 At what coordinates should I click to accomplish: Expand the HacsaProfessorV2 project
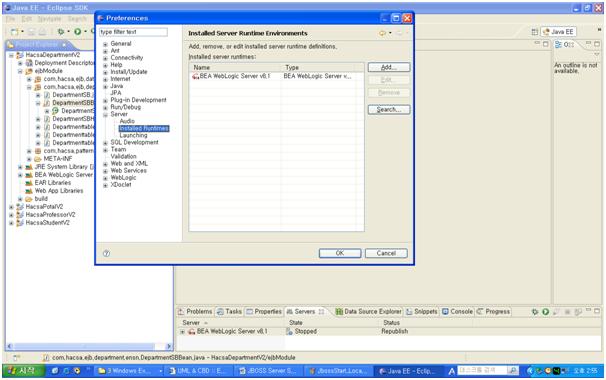coord(11,215)
